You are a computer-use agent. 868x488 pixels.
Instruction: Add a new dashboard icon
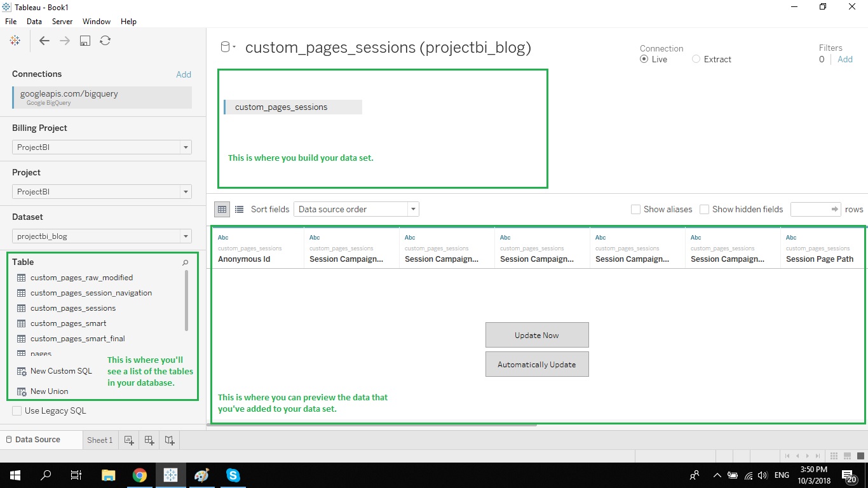[149, 440]
